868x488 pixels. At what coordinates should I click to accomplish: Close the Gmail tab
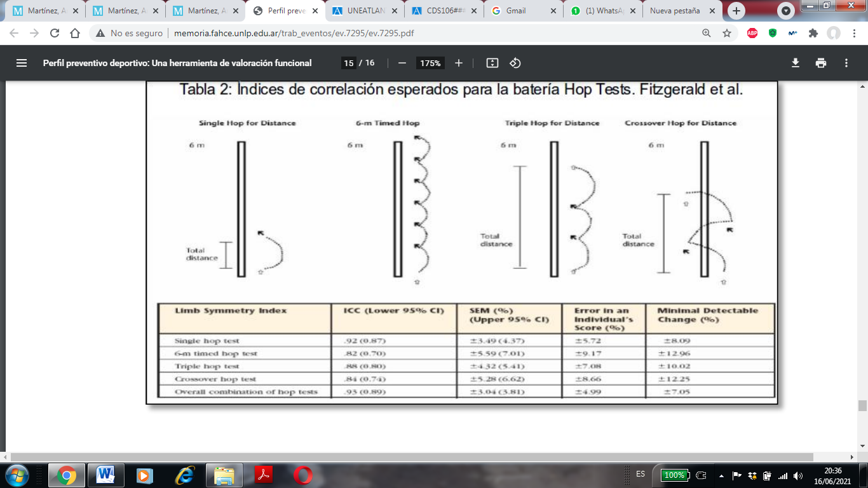click(553, 11)
